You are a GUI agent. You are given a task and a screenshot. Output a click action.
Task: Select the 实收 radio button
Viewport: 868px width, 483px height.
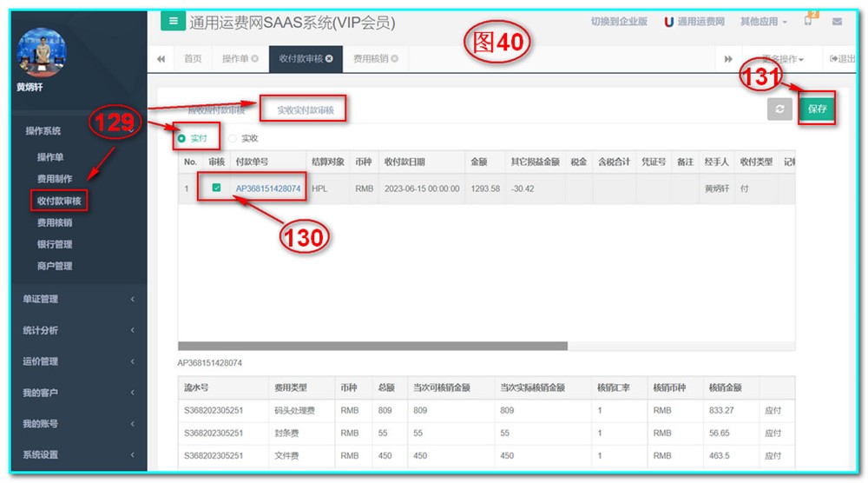tap(233, 138)
